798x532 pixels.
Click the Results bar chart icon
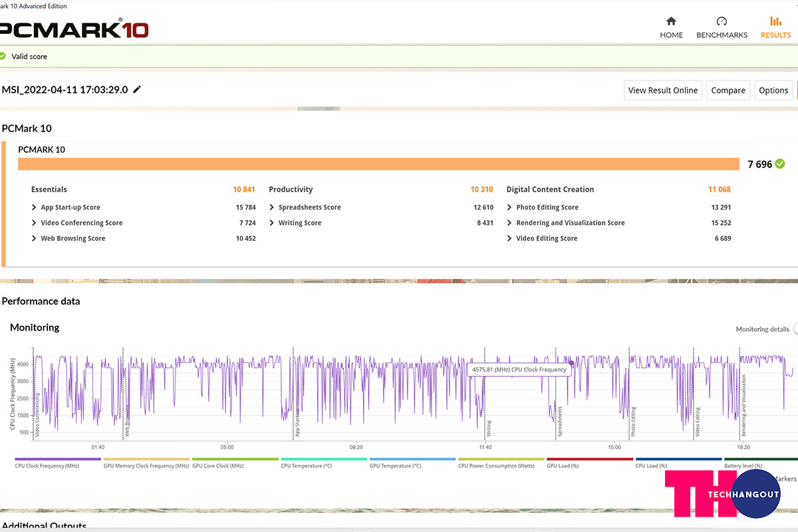[x=775, y=21]
